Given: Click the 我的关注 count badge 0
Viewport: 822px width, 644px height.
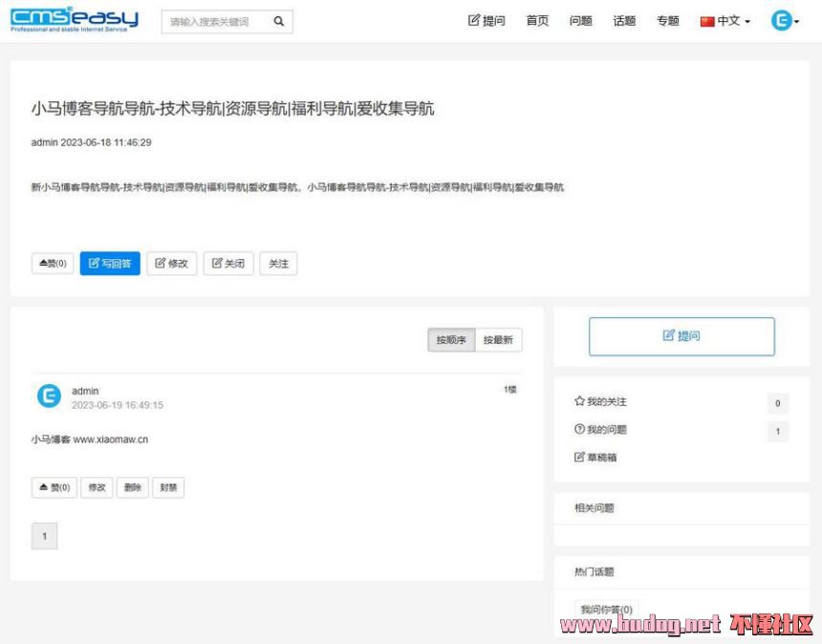Looking at the screenshot, I should [777, 403].
